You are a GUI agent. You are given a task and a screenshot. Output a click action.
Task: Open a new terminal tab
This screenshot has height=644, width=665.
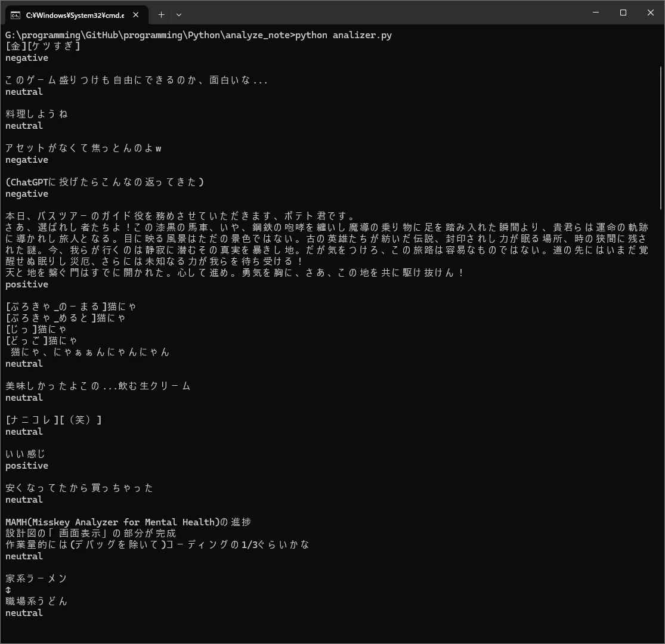[161, 15]
